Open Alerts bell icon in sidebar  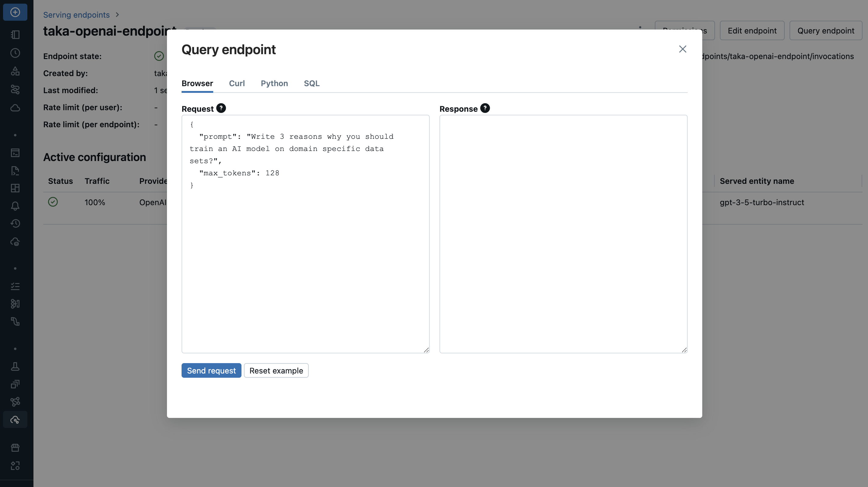pyautogui.click(x=15, y=206)
